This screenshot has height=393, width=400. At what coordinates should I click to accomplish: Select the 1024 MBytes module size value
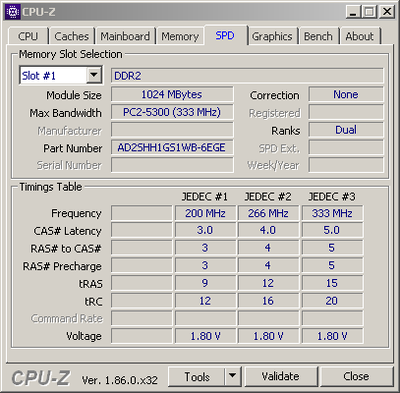[172, 94]
